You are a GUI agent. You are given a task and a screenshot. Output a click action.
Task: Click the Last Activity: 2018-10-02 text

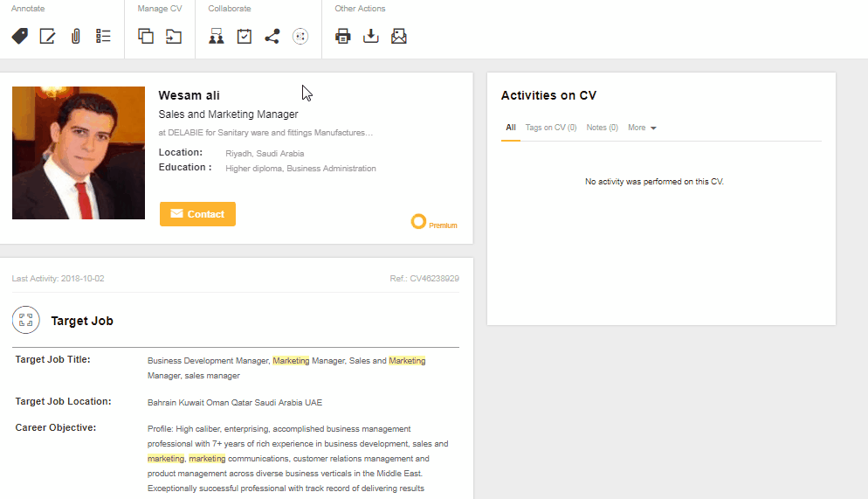pyautogui.click(x=59, y=279)
